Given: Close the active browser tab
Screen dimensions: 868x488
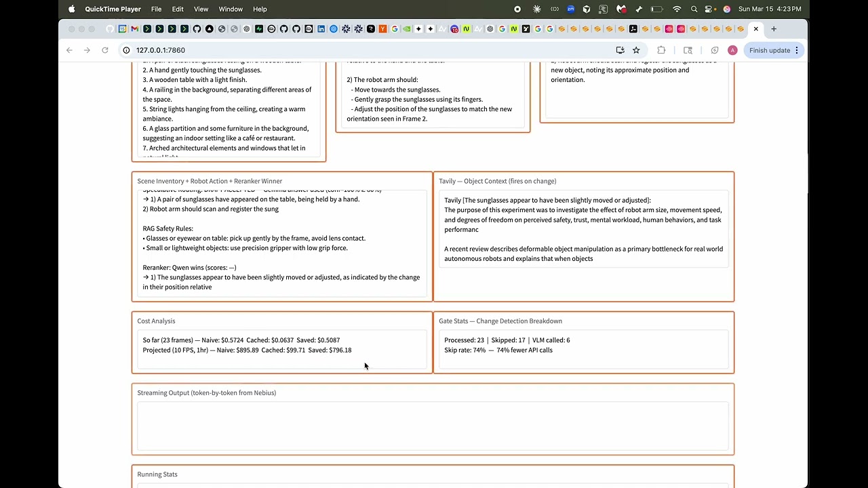Looking at the screenshot, I should coord(756,29).
